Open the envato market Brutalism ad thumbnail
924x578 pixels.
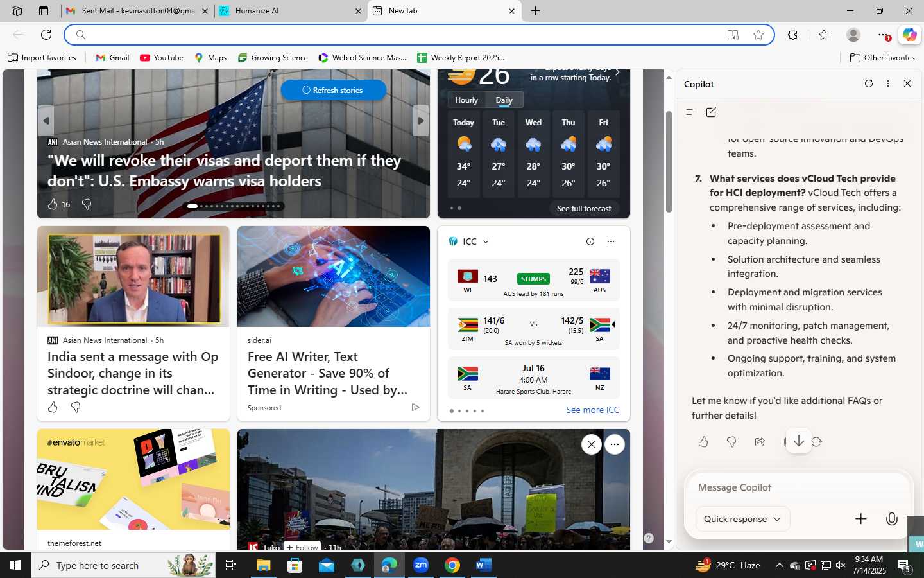tap(133, 479)
